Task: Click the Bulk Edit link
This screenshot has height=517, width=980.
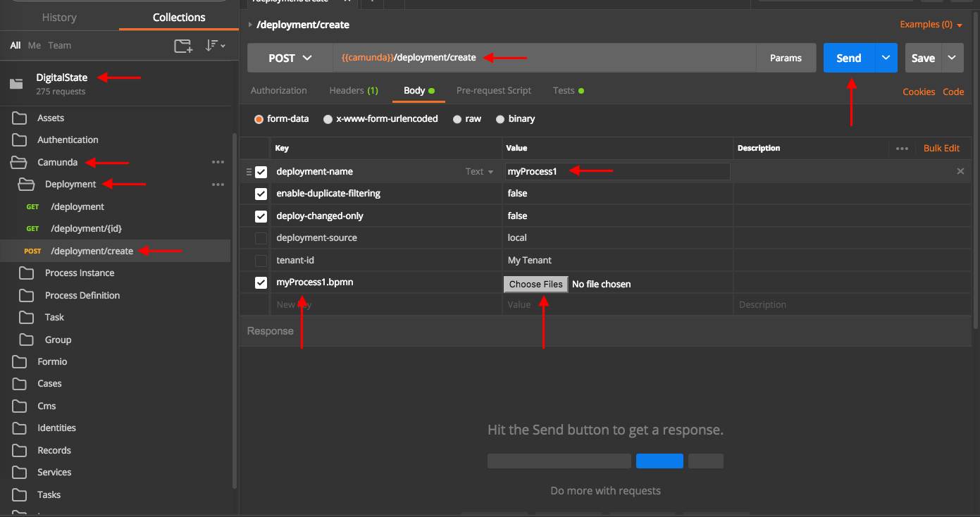Action: tap(942, 148)
